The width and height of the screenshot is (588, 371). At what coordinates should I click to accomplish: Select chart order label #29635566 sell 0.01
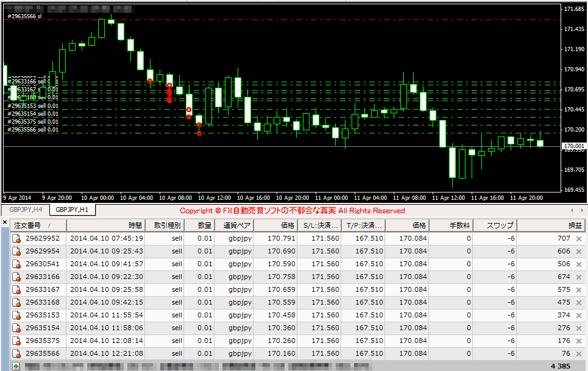point(33,130)
